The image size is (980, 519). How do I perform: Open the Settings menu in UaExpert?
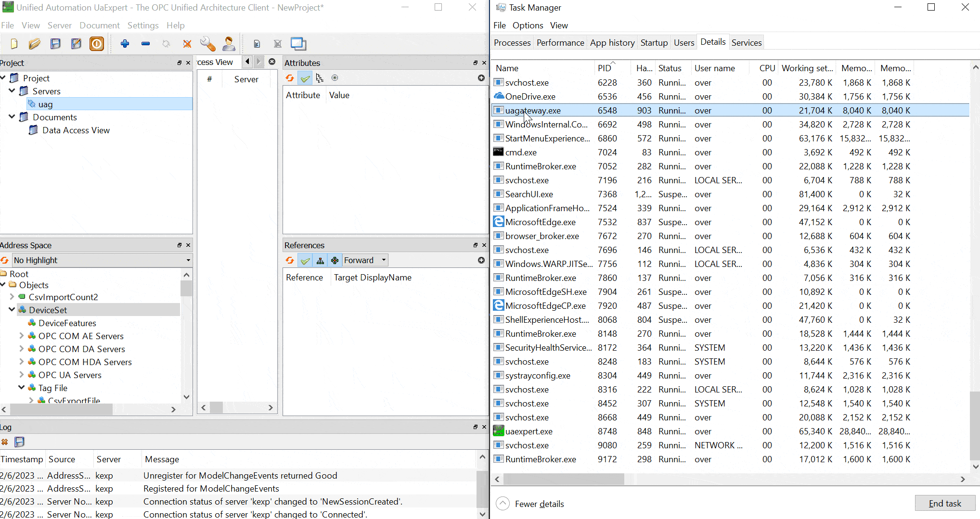point(143,25)
